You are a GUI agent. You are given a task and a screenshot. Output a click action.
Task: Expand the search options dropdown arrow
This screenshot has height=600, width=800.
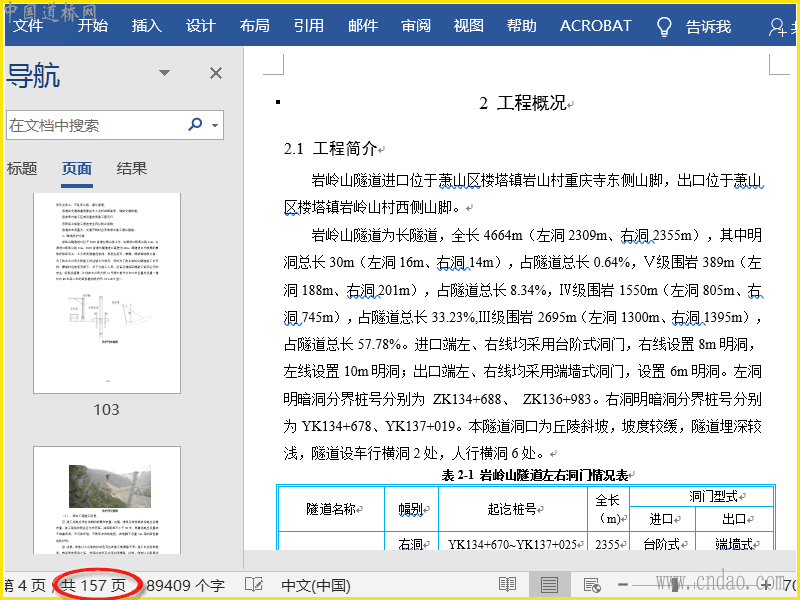coord(215,126)
